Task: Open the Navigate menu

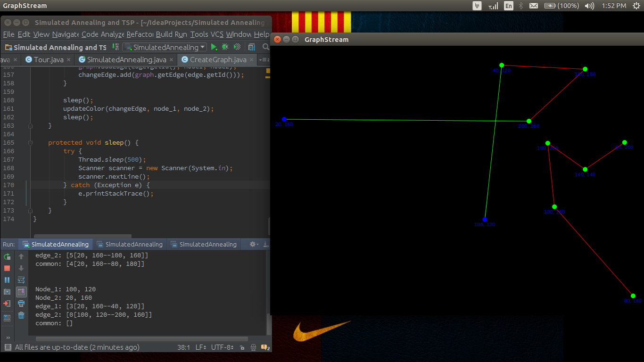Action: 66,34
